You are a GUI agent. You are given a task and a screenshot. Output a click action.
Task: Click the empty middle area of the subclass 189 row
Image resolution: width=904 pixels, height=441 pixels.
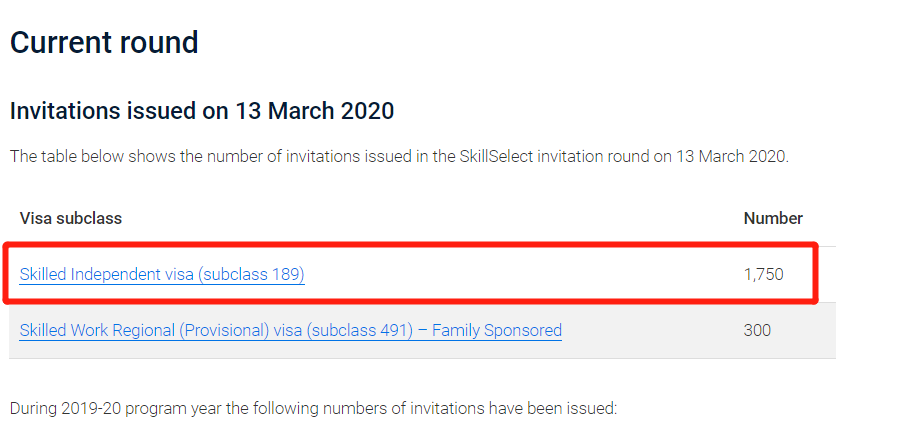(519, 274)
